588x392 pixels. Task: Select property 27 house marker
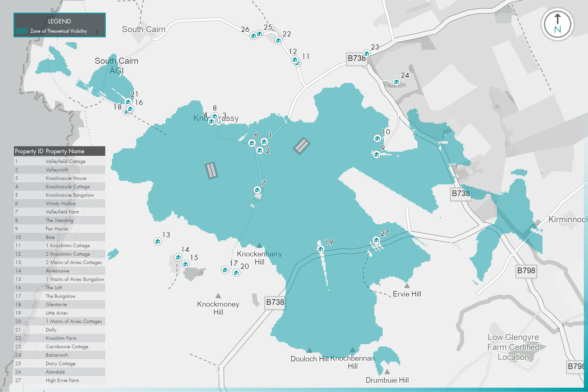376,240
